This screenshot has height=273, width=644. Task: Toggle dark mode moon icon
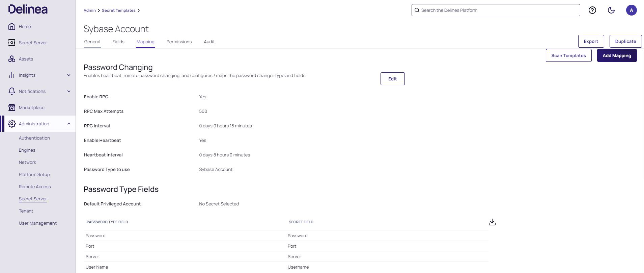pyautogui.click(x=611, y=10)
